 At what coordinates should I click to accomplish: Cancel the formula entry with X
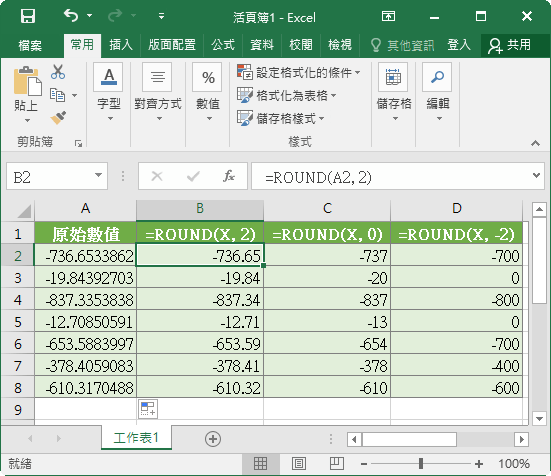[157, 176]
